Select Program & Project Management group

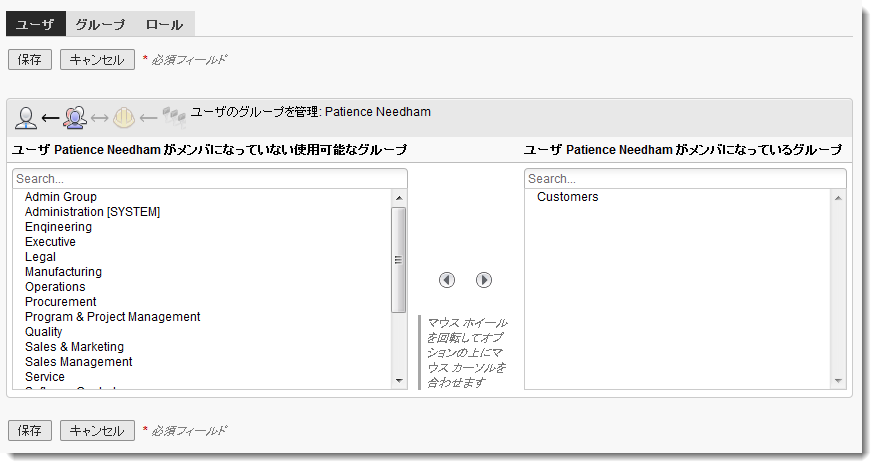(x=112, y=317)
